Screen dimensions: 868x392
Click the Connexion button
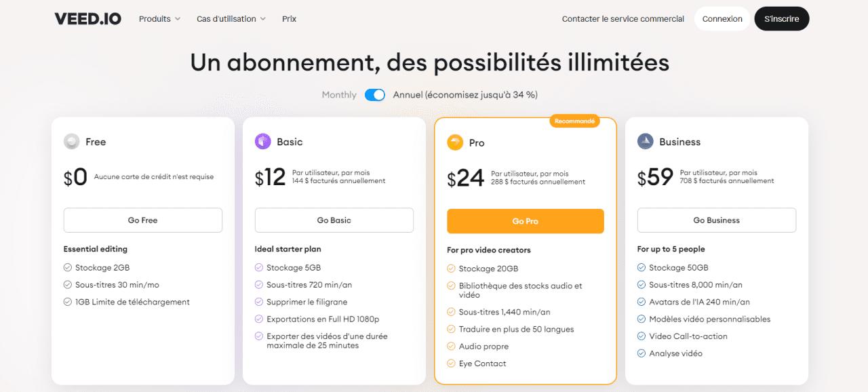(722, 19)
